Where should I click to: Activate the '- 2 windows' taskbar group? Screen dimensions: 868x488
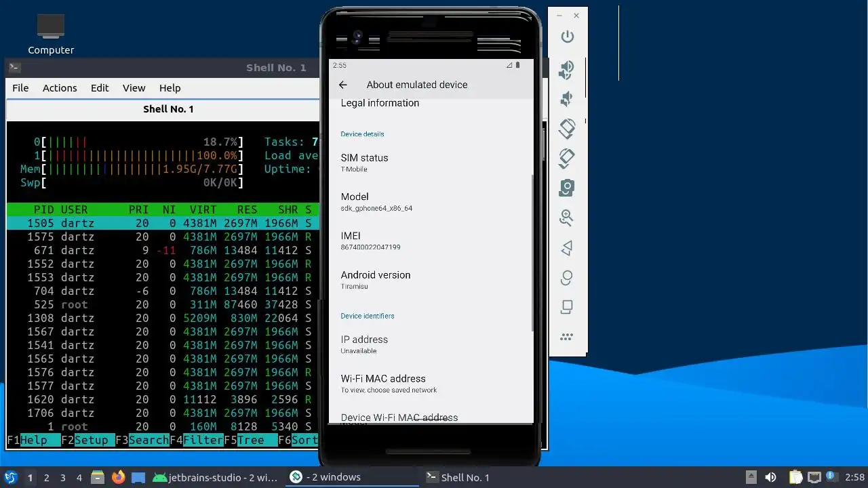click(x=353, y=477)
